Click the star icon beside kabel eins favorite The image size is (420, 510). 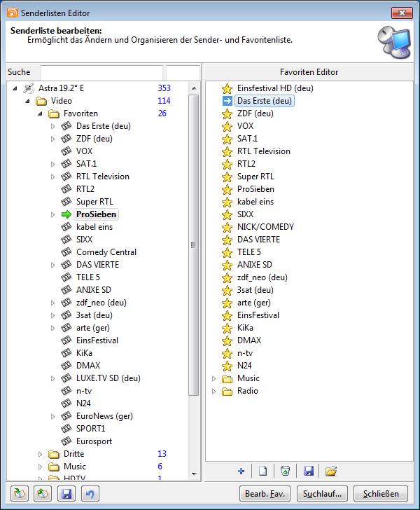point(227,202)
